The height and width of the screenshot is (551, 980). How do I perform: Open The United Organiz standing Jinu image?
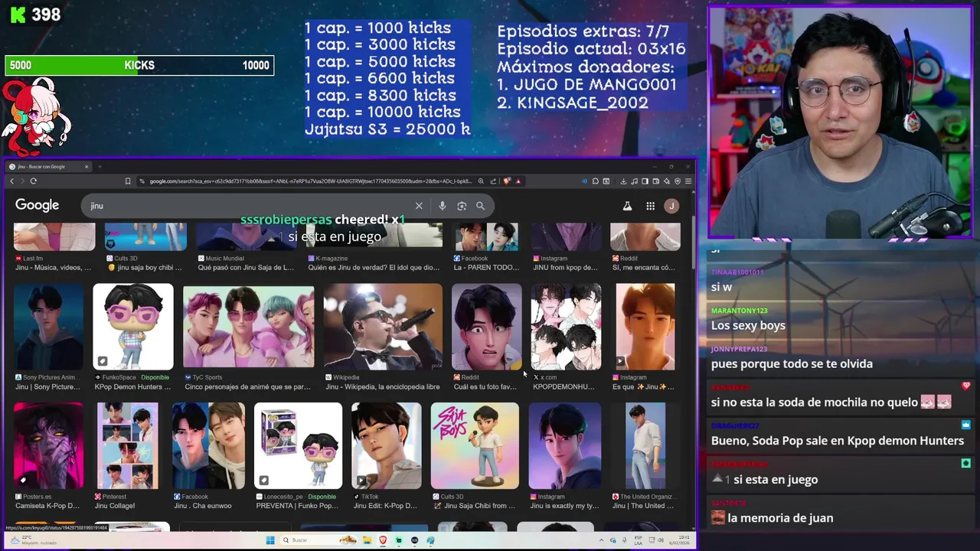pyautogui.click(x=645, y=446)
